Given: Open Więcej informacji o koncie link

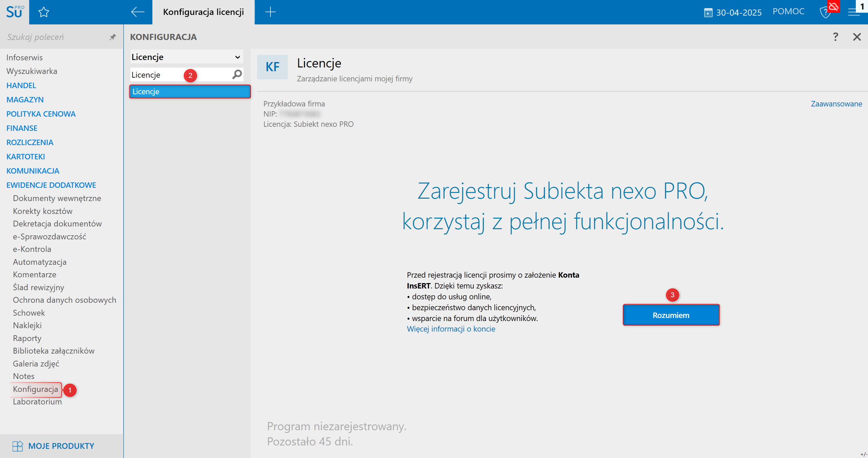Looking at the screenshot, I should [x=451, y=329].
